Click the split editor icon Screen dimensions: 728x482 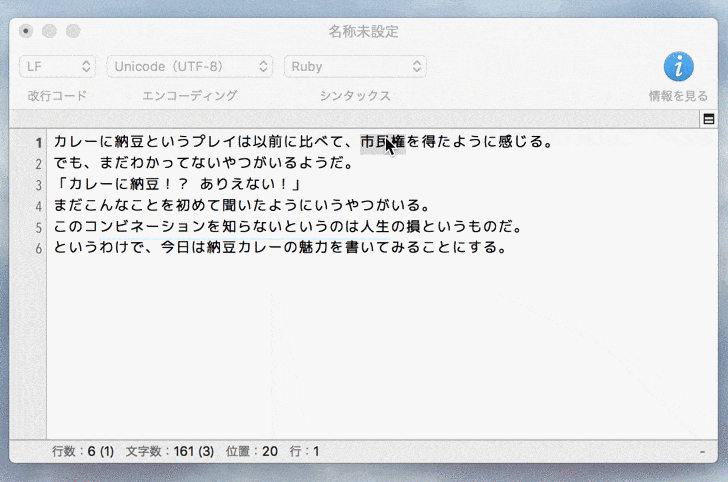tap(708, 119)
